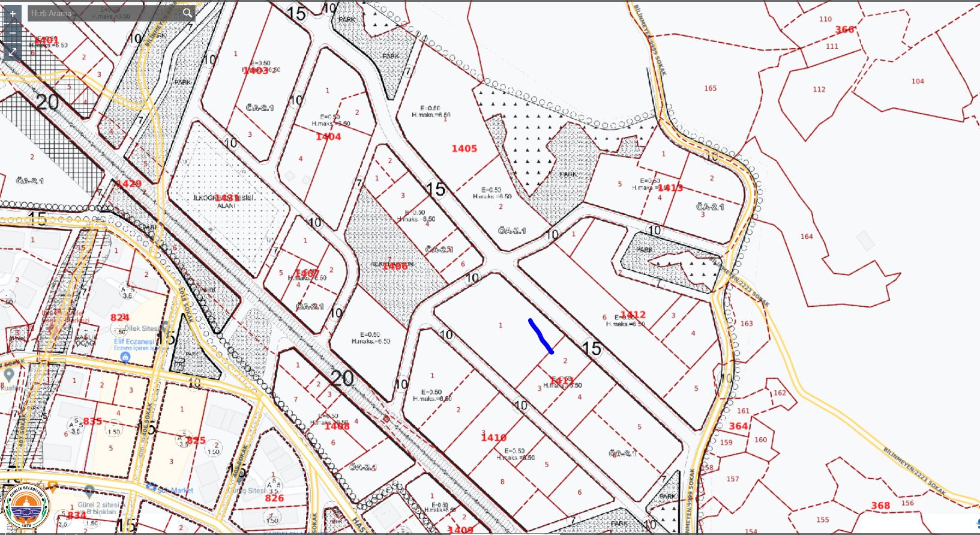Select block number 1403
The height and width of the screenshot is (535, 980).
(x=256, y=70)
